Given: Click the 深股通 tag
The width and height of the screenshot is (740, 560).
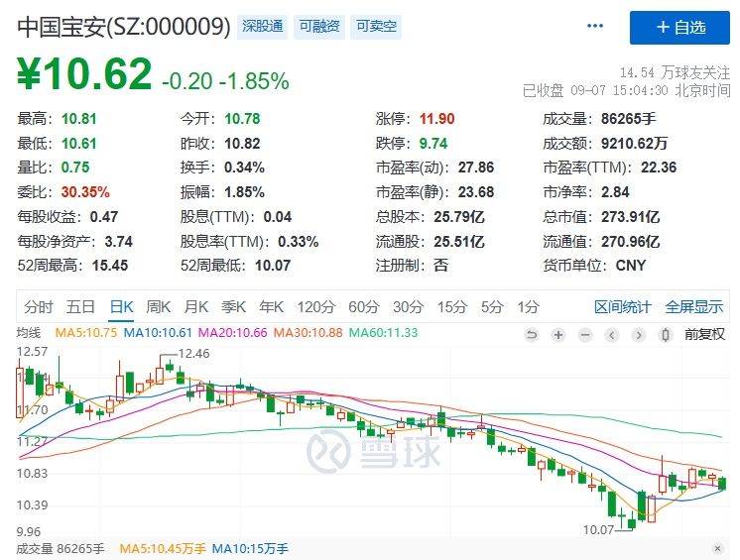Looking at the screenshot, I should point(263,27).
